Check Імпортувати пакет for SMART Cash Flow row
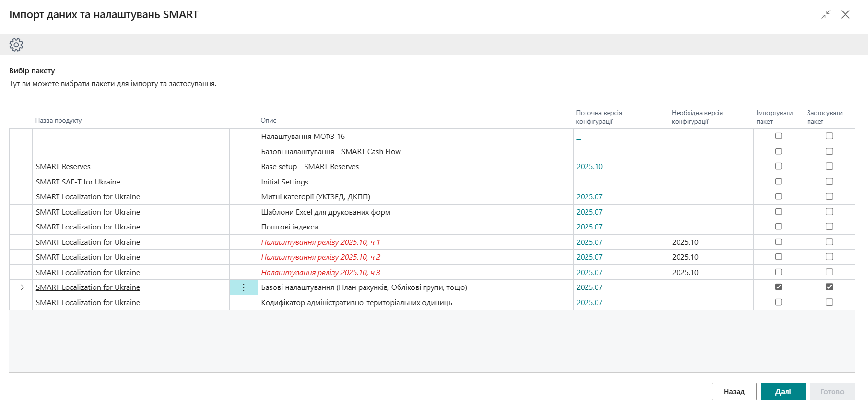Screen dimensions: 868x413 tap(779, 151)
